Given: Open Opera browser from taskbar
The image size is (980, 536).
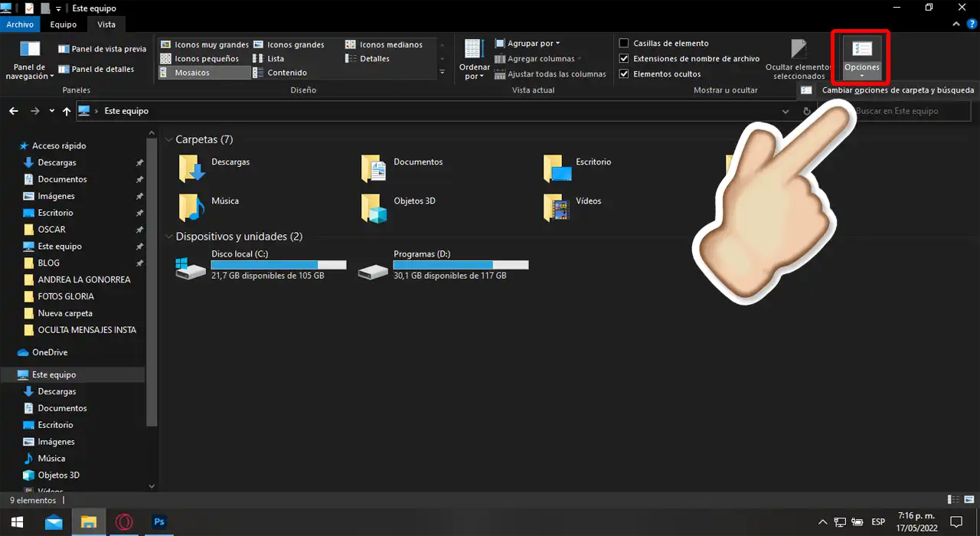Looking at the screenshot, I should point(124,522).
